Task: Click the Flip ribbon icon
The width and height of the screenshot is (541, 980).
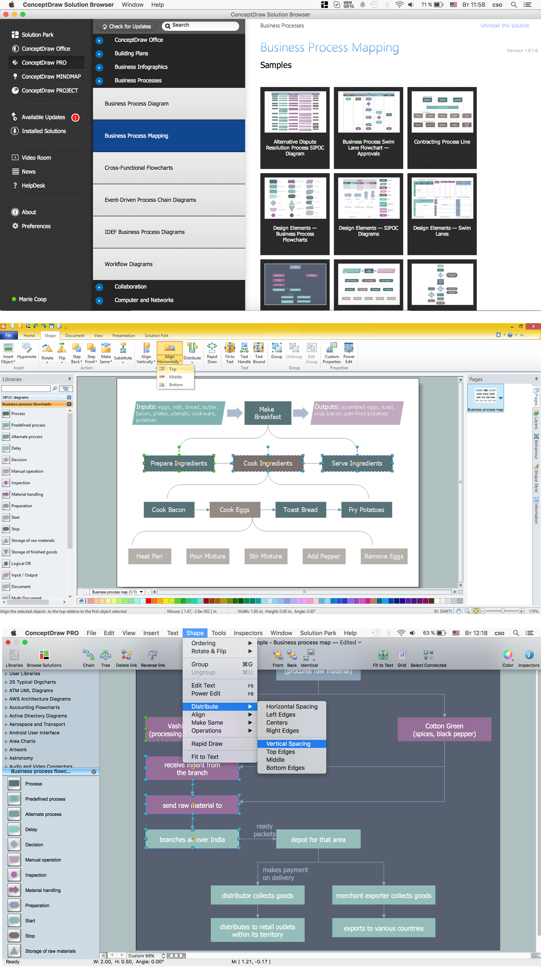Action: coord(62,353)
